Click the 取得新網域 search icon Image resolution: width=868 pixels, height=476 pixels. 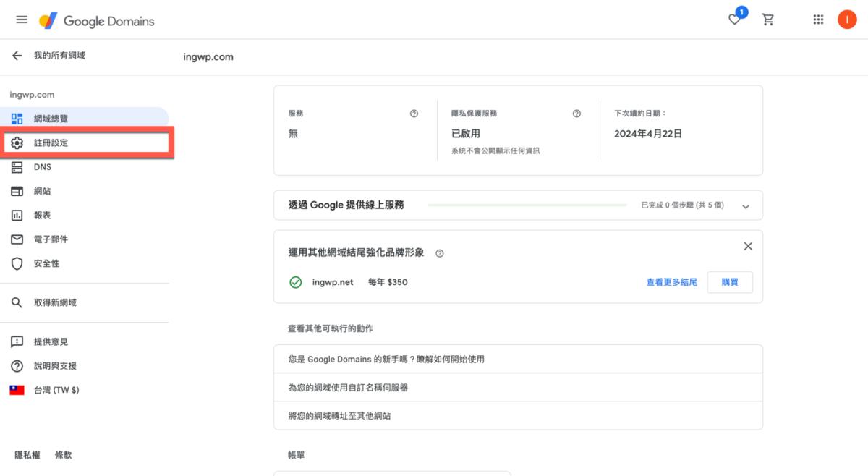[x=17, y=302]
